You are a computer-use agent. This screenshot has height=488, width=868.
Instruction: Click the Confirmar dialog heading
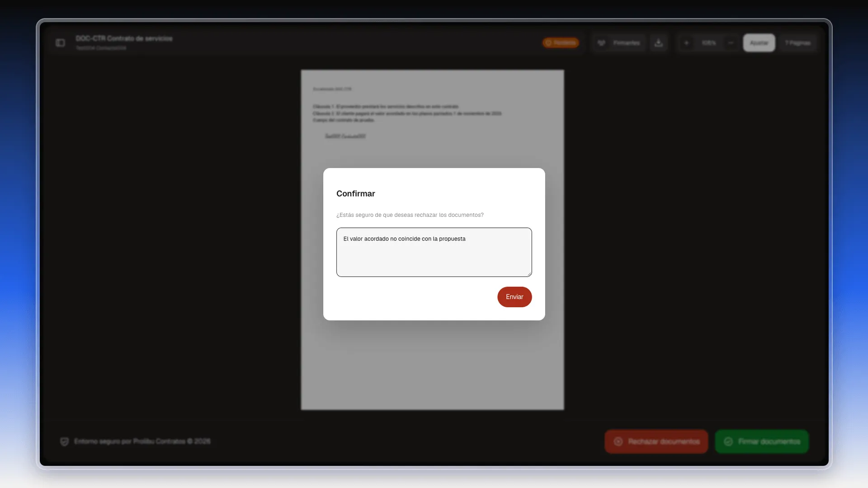356,193
